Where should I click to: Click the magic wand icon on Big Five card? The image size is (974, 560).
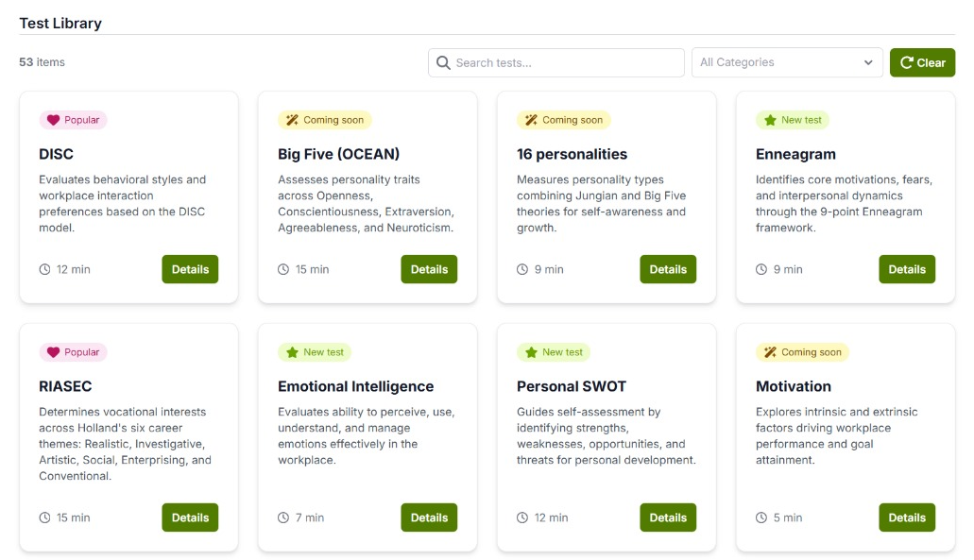tap(292, 120)
